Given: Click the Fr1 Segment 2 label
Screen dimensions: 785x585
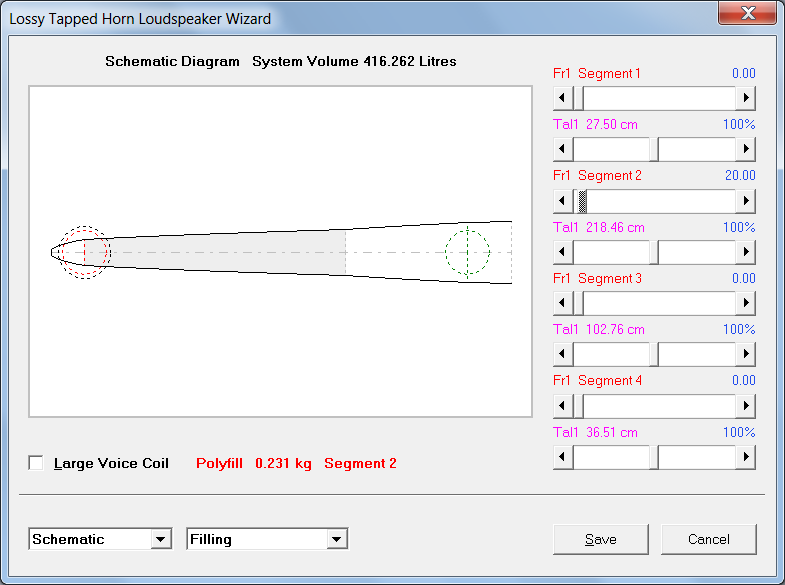Looking at the screenshot, I should pyautogui.click(x=597, y=176).
